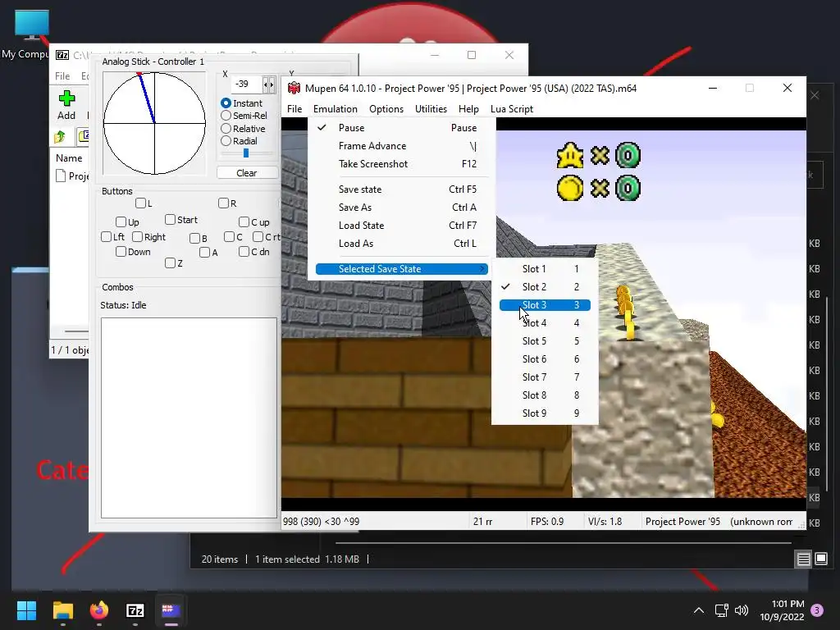Open the Emulation menu
The width and height of the screenshot is (840, 630).
pyautogui.click(x=336, y=109)
